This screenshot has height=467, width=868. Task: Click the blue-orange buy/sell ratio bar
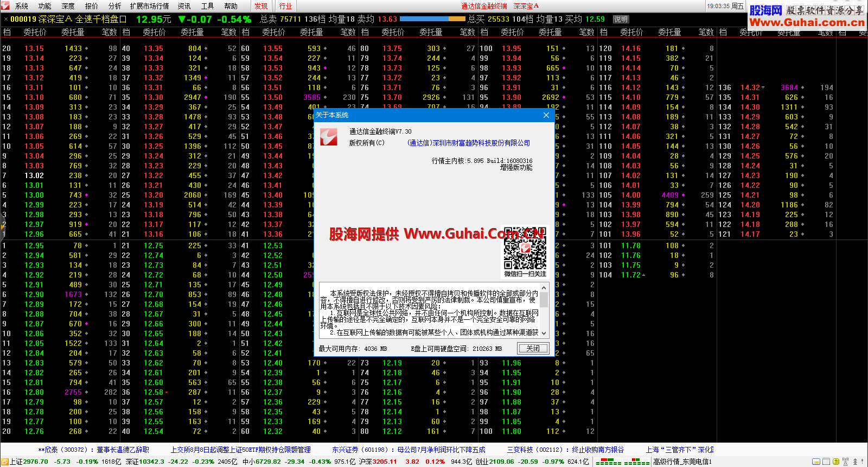click(432, 19)
